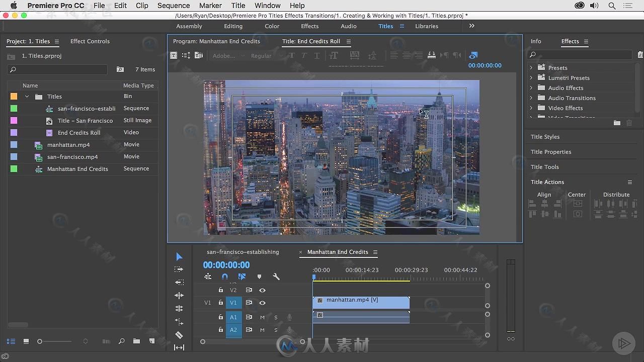Switch Project panel to icon view
Screen dimensions: 644x362
pos(26,341)
